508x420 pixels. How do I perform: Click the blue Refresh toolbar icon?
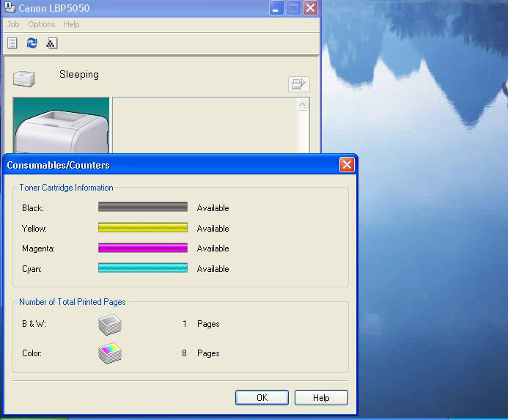coord(32,43)
